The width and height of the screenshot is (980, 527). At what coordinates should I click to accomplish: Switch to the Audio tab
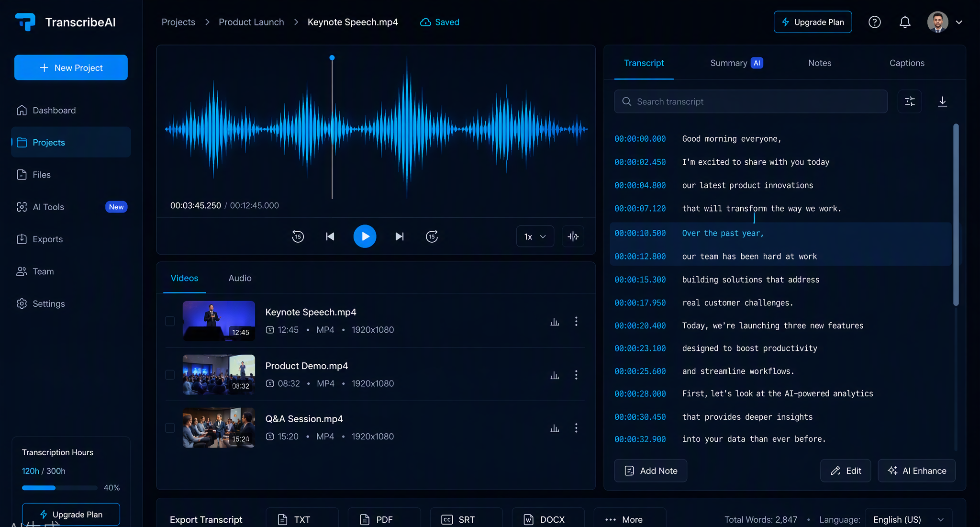click(x=240, y=278)
